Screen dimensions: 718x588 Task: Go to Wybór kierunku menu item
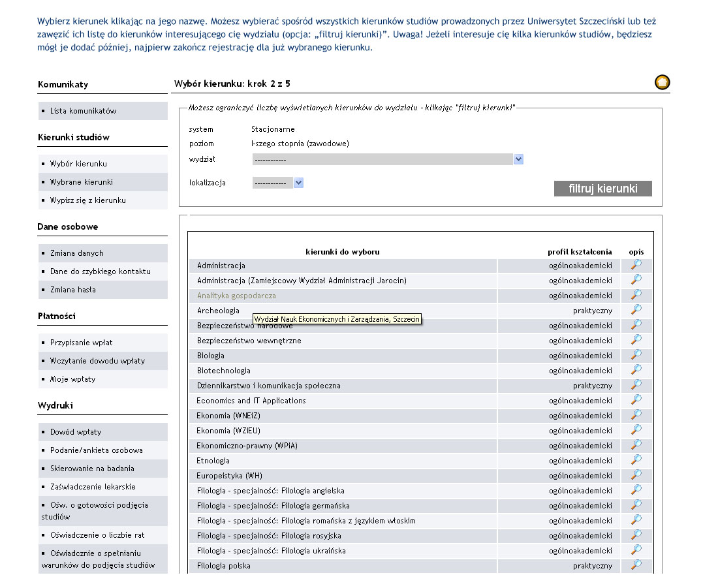point(79,164)
